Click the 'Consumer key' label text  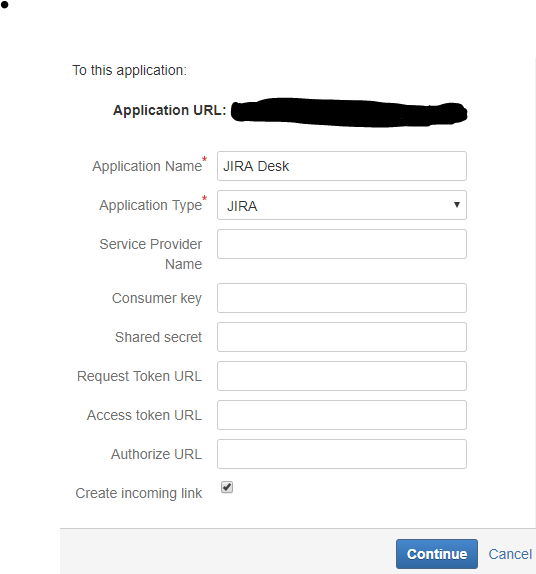pyautogui.click(x=157, y=298)
